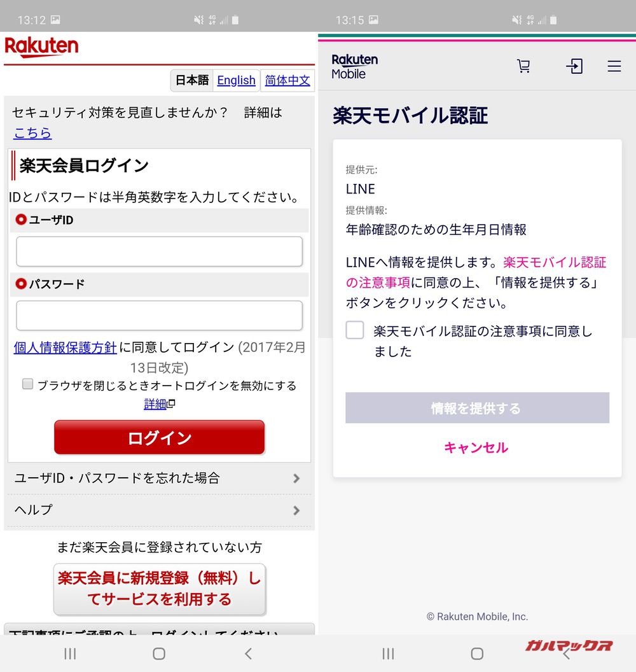The width and height of the screenshot is (636, 672).
Task: Switch language to 简体中文
Action: pyautogui.click(x=287, y=80)
